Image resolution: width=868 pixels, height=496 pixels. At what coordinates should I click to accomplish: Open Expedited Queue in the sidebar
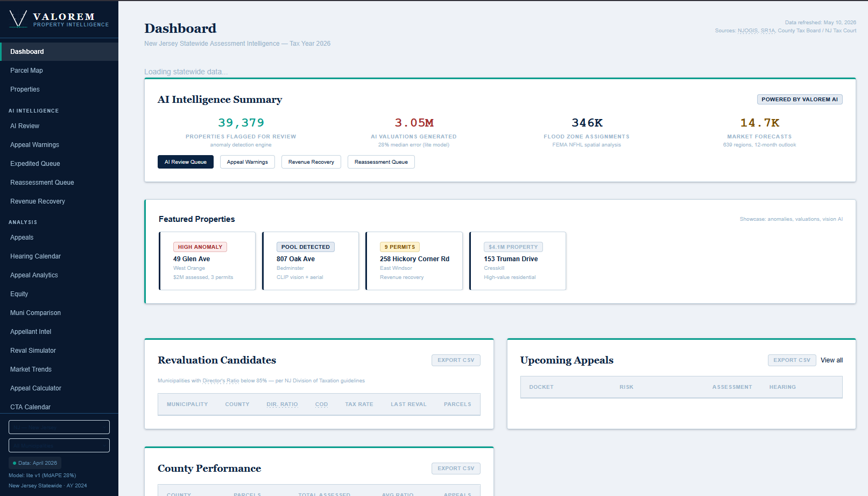[x=59, y=164]
